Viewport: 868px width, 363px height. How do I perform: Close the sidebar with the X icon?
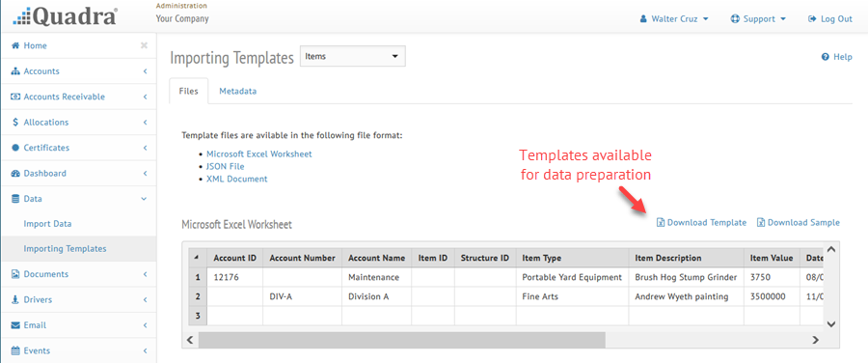(x=144, y=45)
